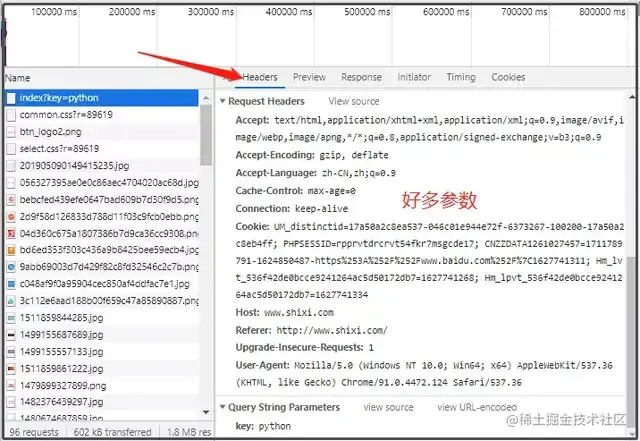Select request 1479899327899.png
The height and width of the screenshot is (441, 640).
pyautogui.click(x=102, y=385)
